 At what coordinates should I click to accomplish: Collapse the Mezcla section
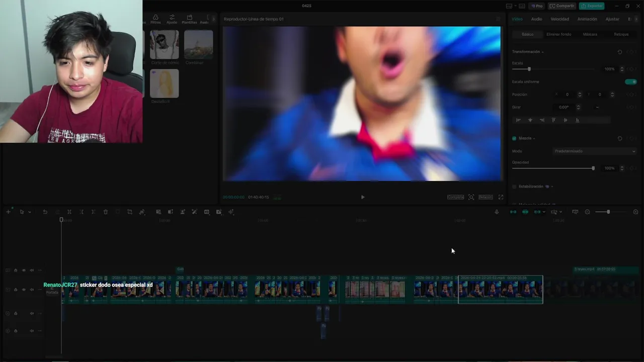534,139
